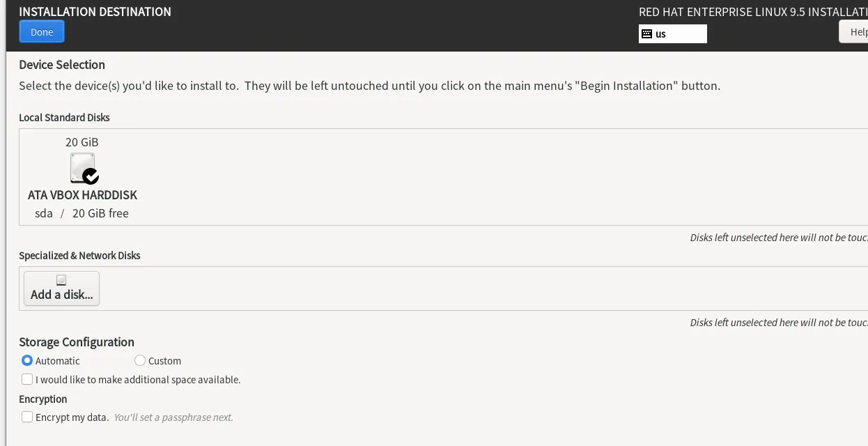Image resolution: width=868 pixels, height=446 pixels.
Task: Click the Encryption heading
Action: (x=43, y=399)
